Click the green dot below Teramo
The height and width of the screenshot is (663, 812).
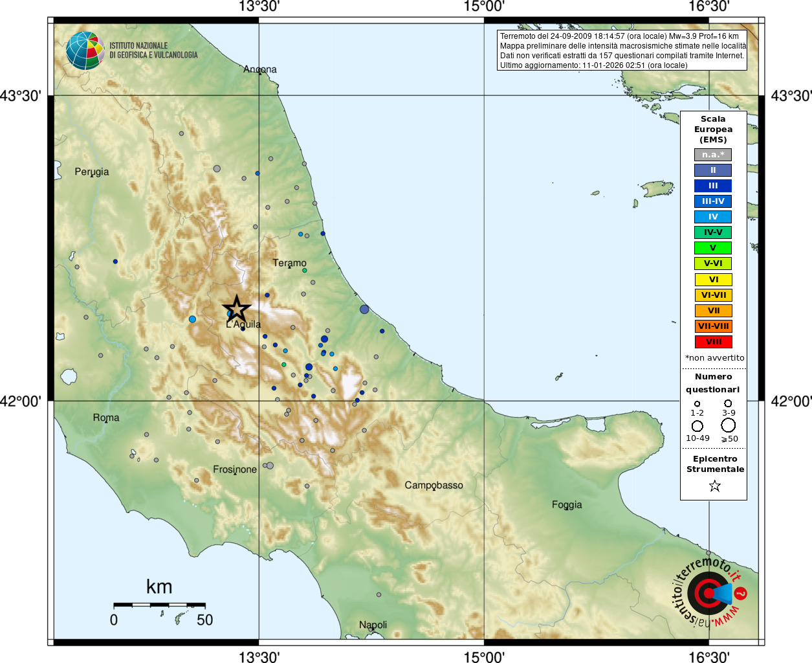tap(305, 271)
